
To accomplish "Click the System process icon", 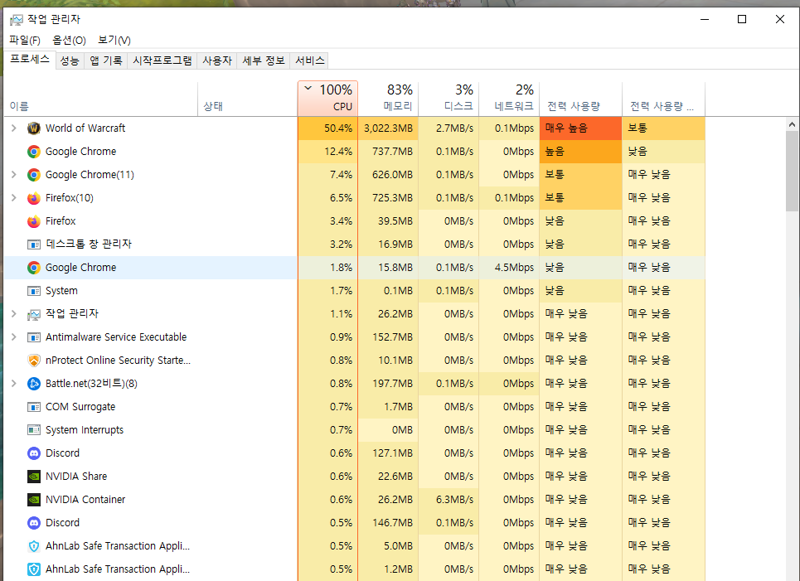I will coord(34,291).
